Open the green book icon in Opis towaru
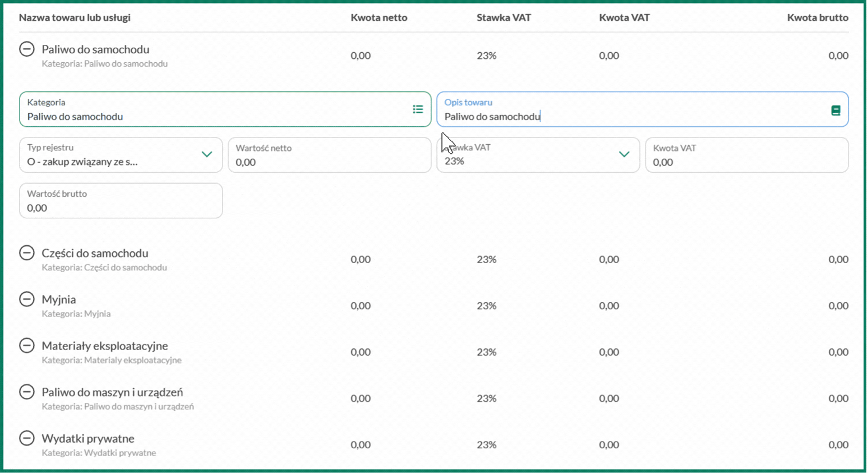868x473 pixels. [x=835, y=111]
